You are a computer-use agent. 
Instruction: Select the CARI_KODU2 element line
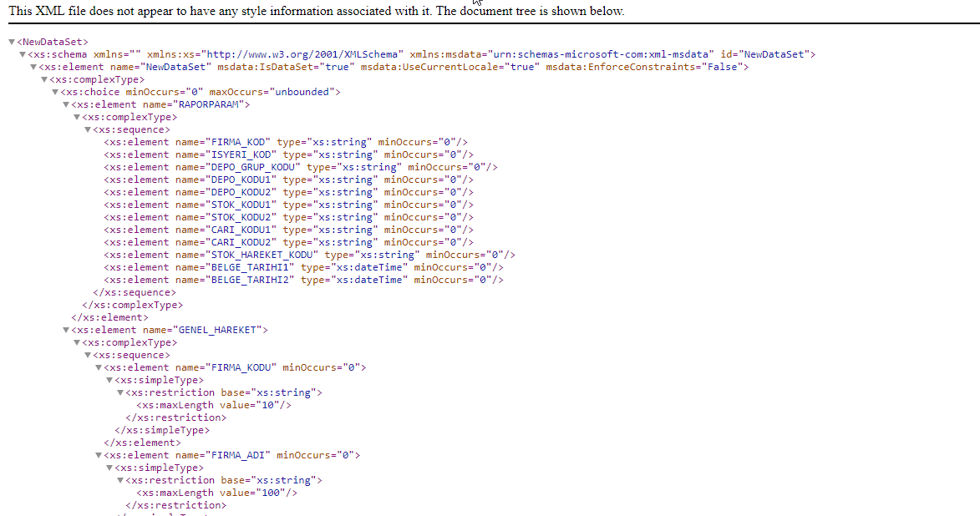pos(288,242)
